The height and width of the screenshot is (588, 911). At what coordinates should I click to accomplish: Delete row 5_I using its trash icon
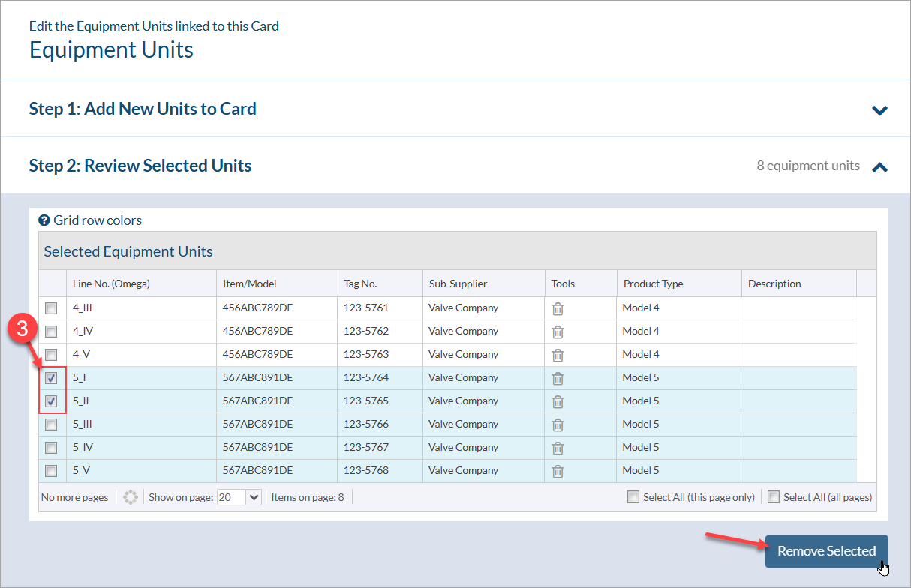coord(558,378)
